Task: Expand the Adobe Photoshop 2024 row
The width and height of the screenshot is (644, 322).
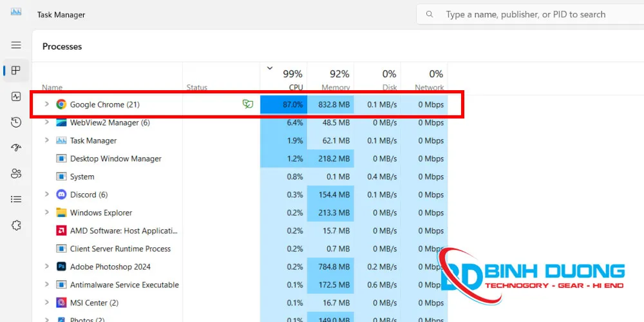Action: pyautogui.click(x=47, y=267)
